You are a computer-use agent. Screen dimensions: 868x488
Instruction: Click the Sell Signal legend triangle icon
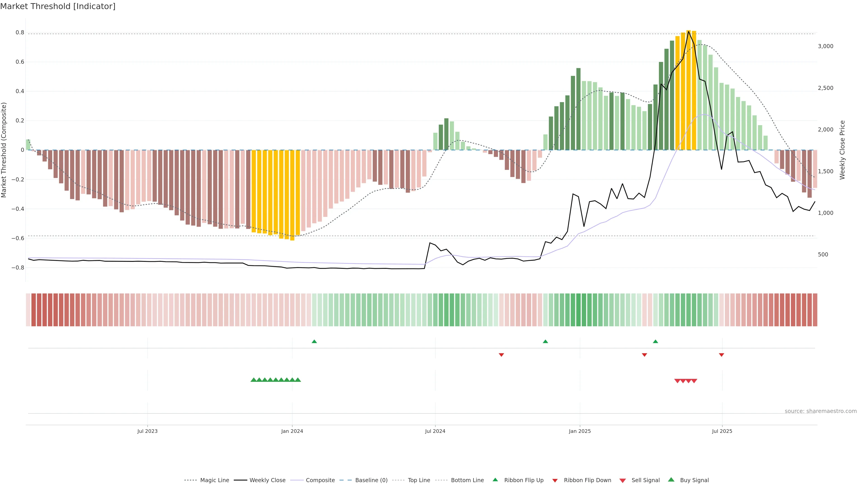coord(622,481)
